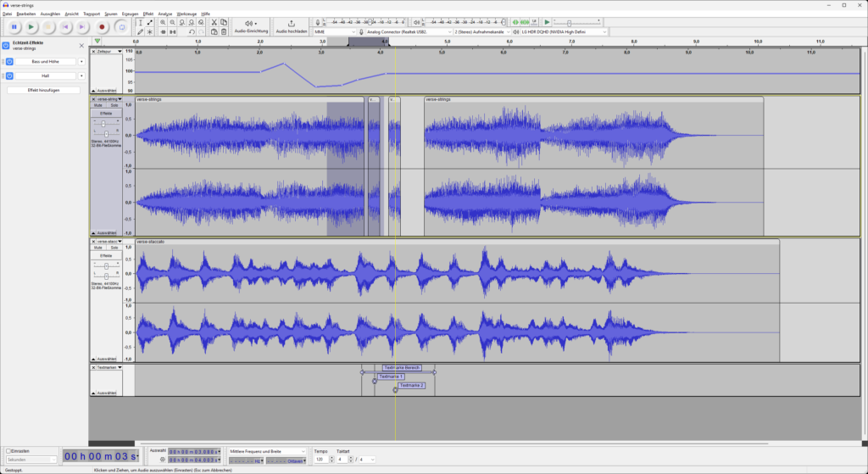This screenshot has height=474, width=868.
Task: Select the Selection (I-beam) tool
Action: tap(140, 23)
